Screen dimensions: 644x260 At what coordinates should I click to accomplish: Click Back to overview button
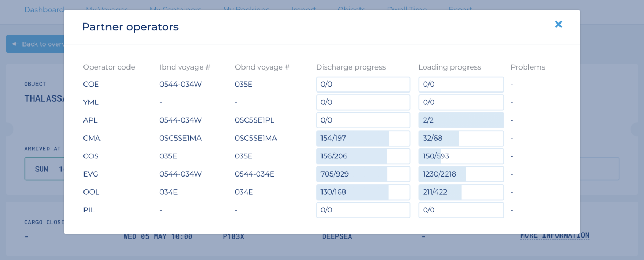35,44
